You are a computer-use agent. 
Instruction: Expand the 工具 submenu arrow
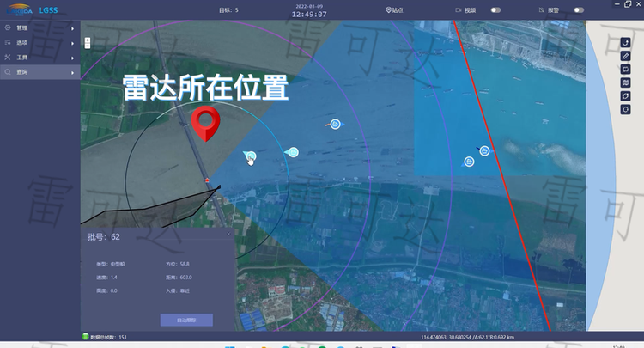[73, 58]
